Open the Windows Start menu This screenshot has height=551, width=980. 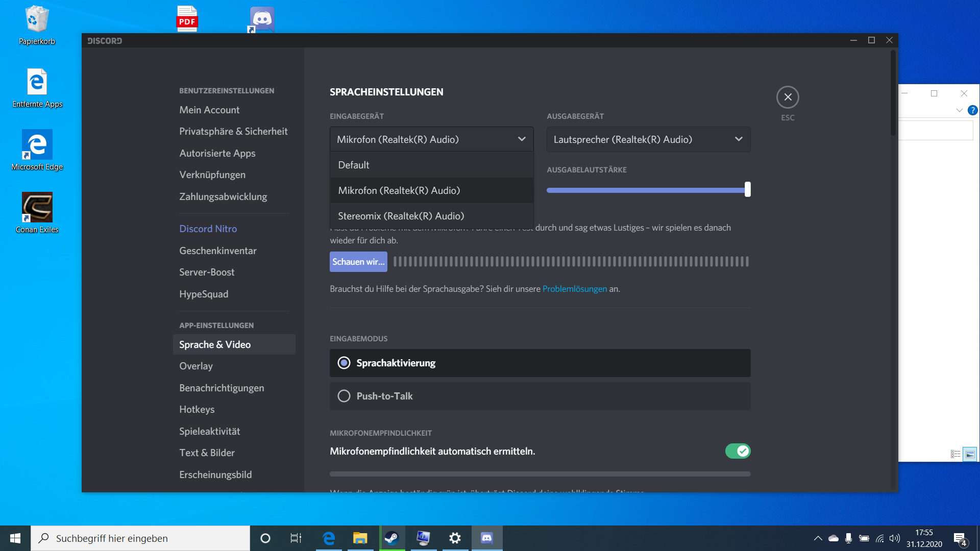point(15,538)
